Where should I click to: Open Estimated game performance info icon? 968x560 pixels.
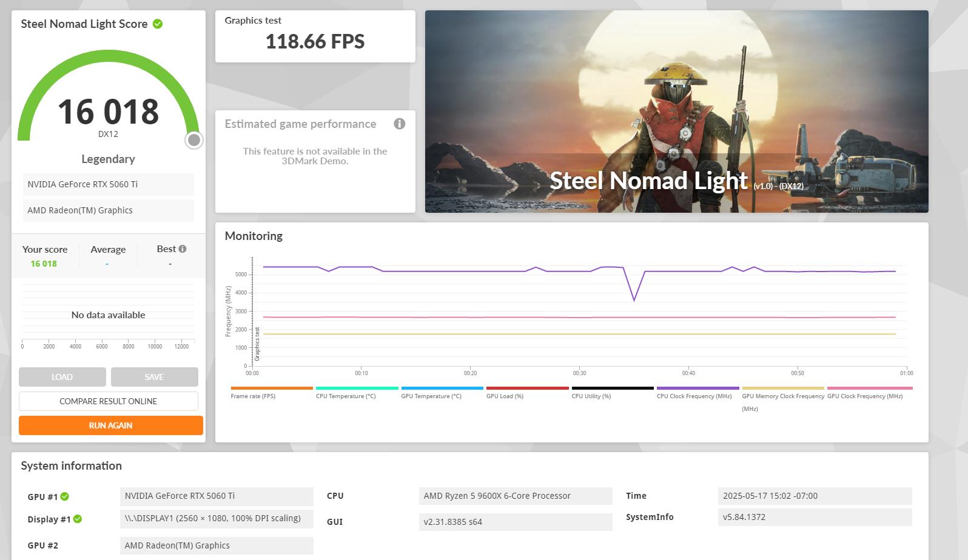[x=399, y=124]
